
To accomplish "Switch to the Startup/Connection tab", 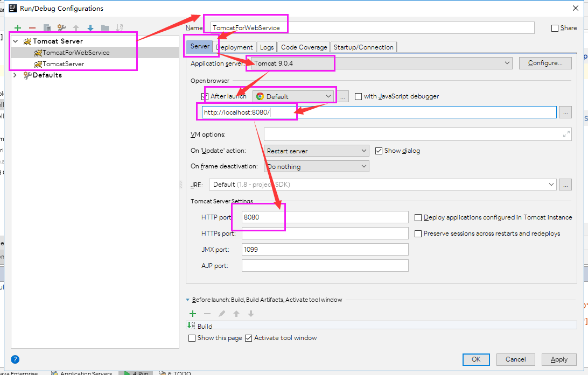I will coord(363,47).
